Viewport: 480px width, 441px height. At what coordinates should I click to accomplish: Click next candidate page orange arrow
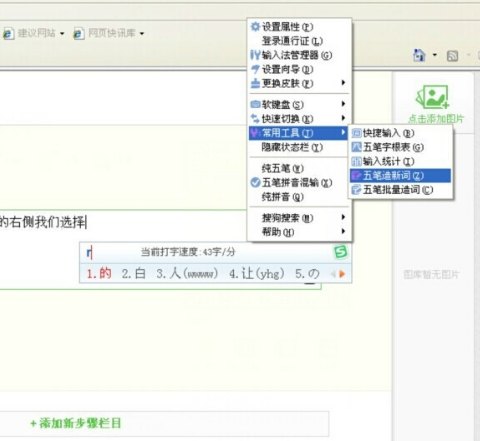[342, 274]
